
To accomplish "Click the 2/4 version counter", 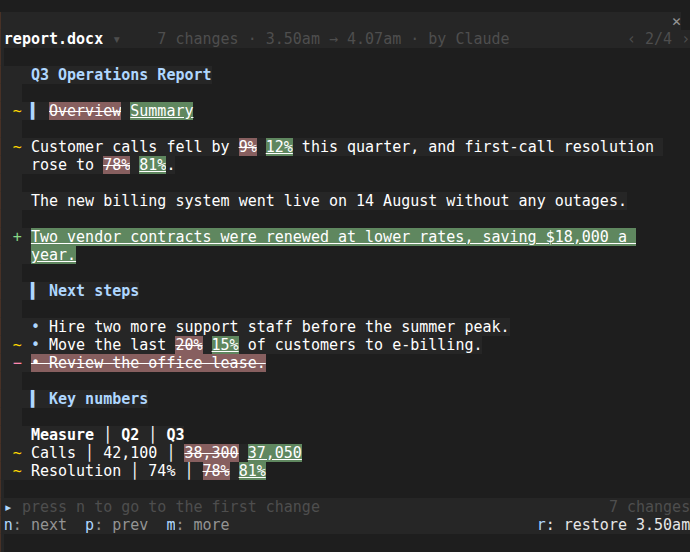I will (658, 39).
